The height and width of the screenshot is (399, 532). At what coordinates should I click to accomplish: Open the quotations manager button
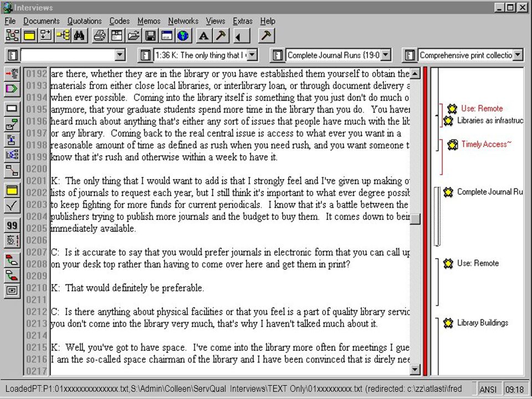click(x=145, y=55)
